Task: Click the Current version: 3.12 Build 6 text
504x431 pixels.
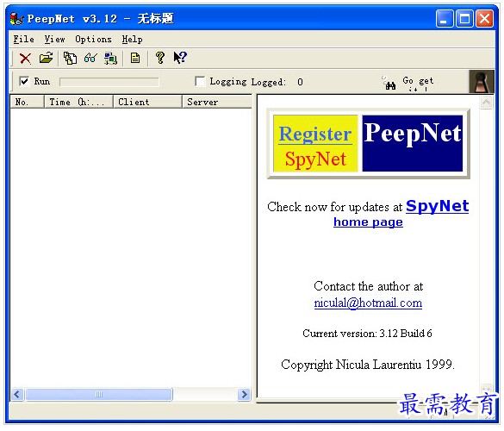Action: (x=367, y=334)
